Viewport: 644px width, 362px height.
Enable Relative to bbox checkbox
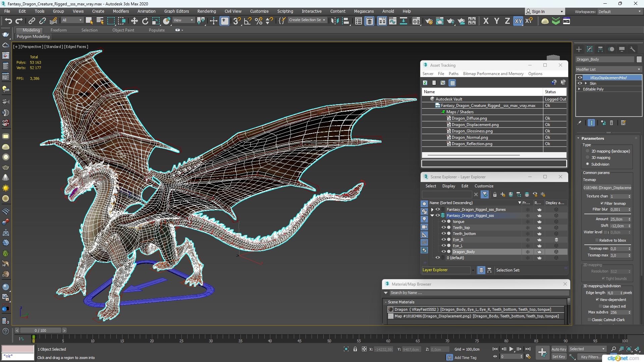(x=597, y=240)
